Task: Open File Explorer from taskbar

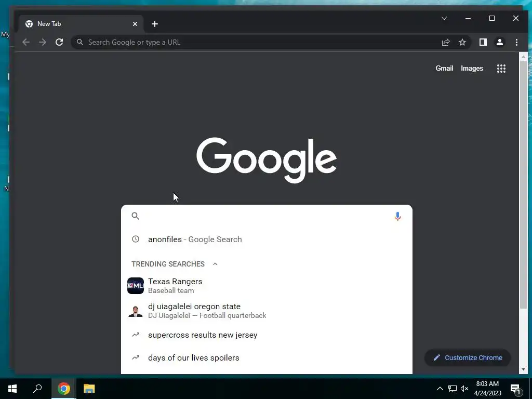Action: 89,389
